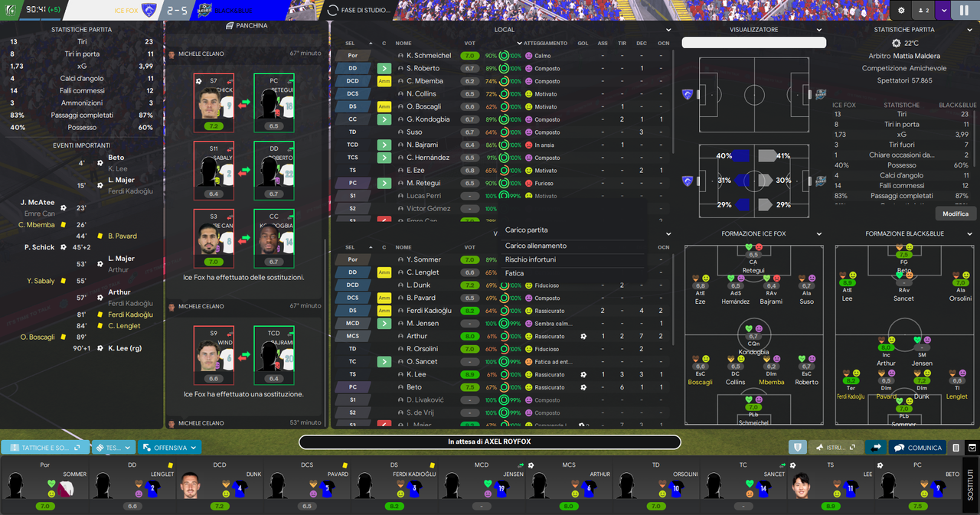The image size is (980, 515).
Task: Click the Black&Blue club badge in scoreboard
Action: pos(204,11)
